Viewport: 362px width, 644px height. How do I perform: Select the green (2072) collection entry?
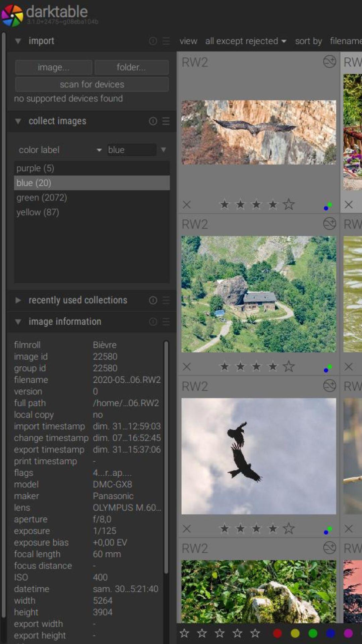tap(42, 198)
